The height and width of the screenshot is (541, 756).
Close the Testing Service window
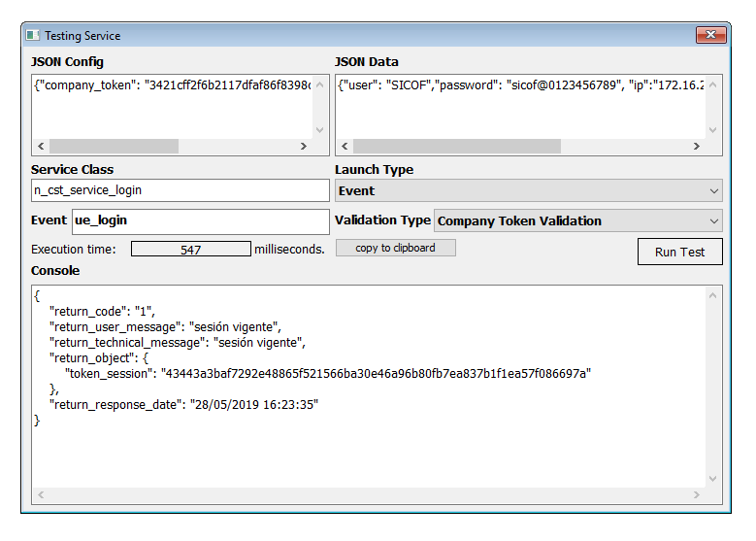pyautogui.click(x=710, y=36)
